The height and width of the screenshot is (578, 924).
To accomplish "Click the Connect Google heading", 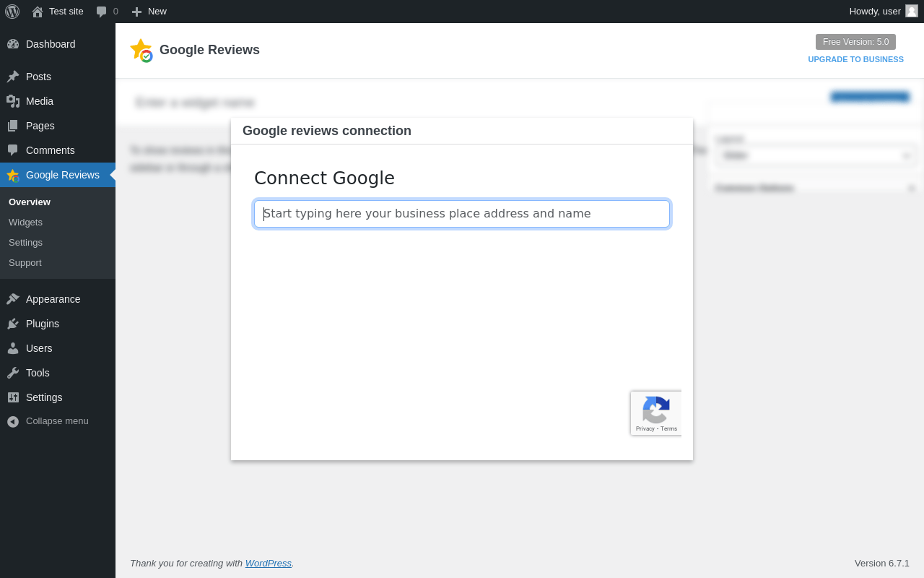I will 324,178.
